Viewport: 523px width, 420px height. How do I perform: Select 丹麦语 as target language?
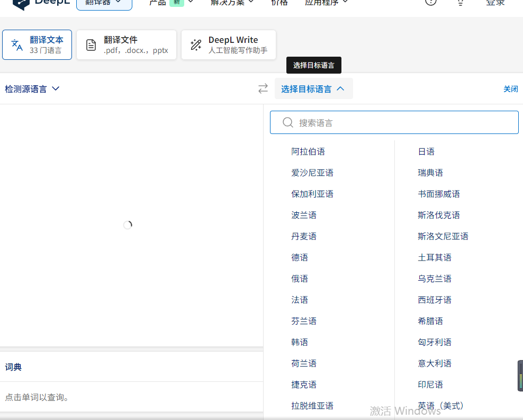(303, 236)
